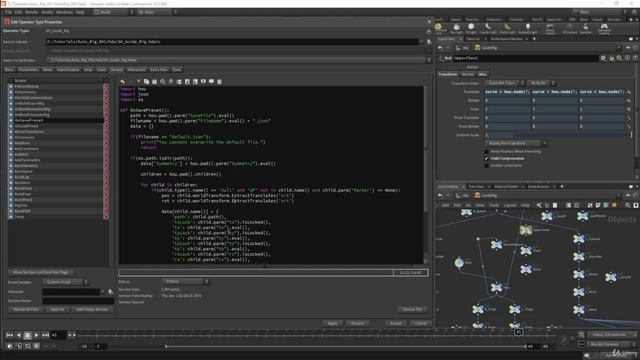Viewport: 640px width, 360px height.
Task: Switch to the Extra Files tab
Action: point(159,69)
